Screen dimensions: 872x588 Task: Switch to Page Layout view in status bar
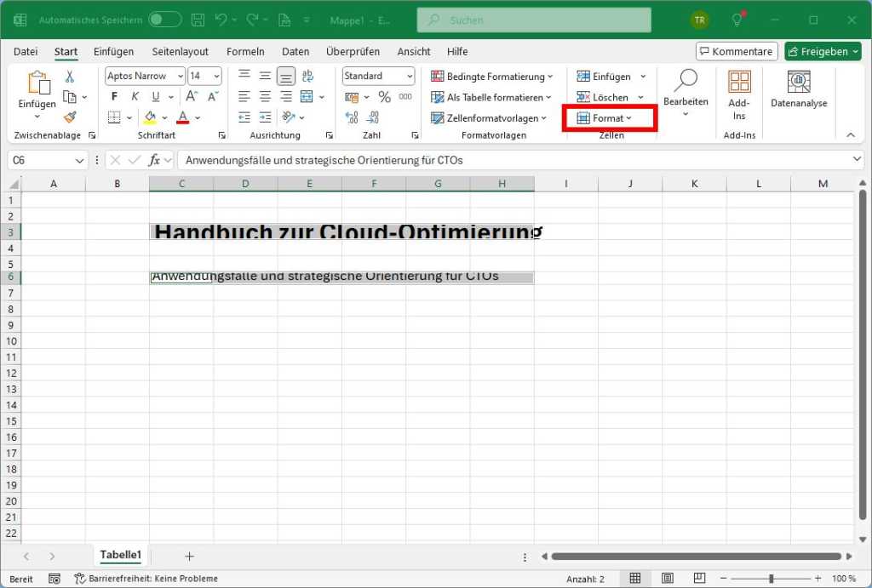(x=668, y=579)
